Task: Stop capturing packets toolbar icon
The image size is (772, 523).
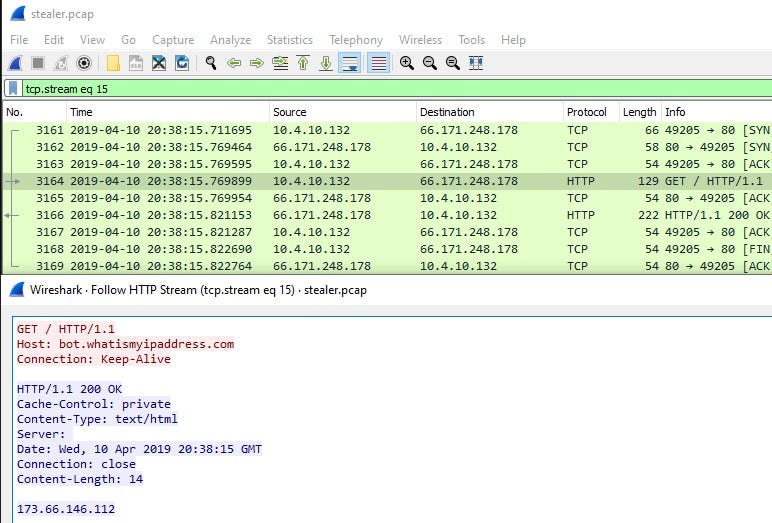Action: click(x=38, y=63)
